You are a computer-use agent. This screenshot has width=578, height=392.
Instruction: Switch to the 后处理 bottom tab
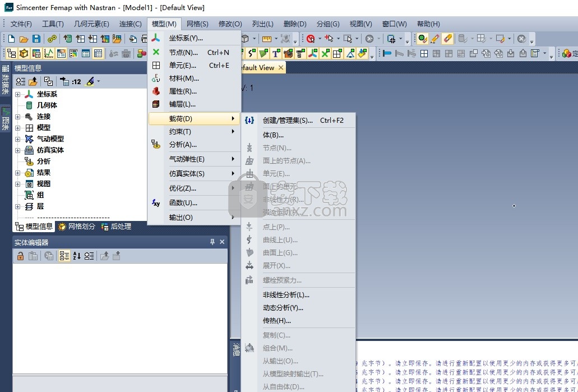tap(116, 227)
